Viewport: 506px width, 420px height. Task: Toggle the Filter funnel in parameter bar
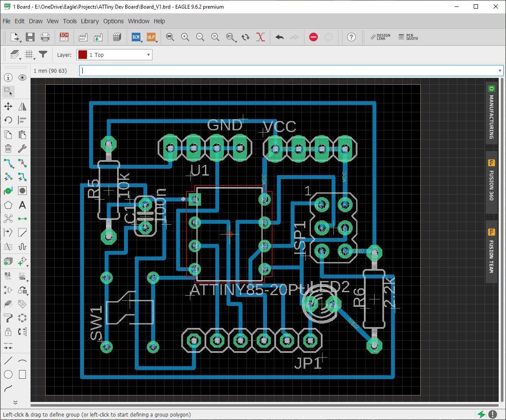[x=43, y=55]
